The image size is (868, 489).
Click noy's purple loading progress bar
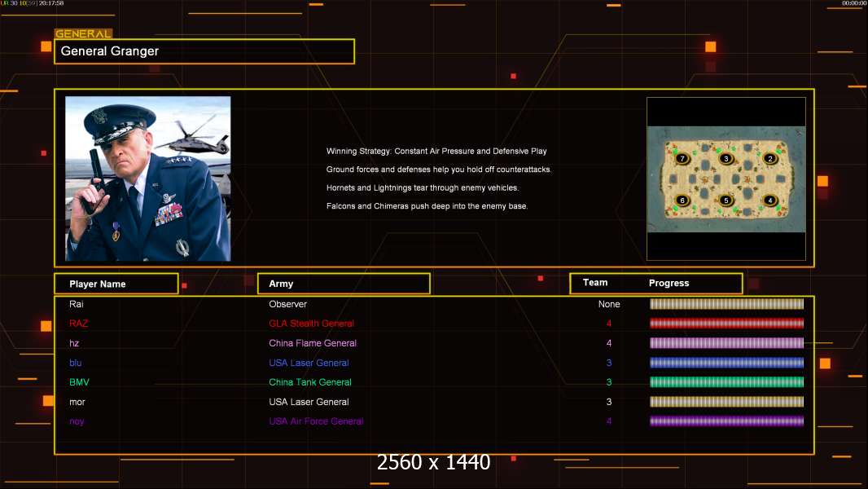(726, 421)
